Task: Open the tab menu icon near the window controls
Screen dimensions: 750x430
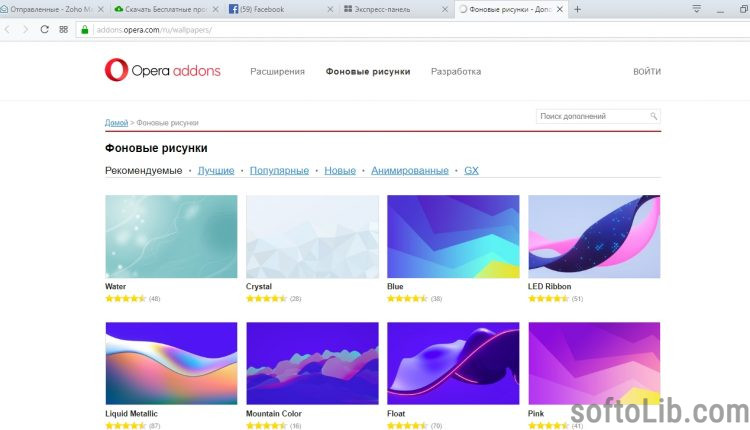Action: click(x=697, y=9)
